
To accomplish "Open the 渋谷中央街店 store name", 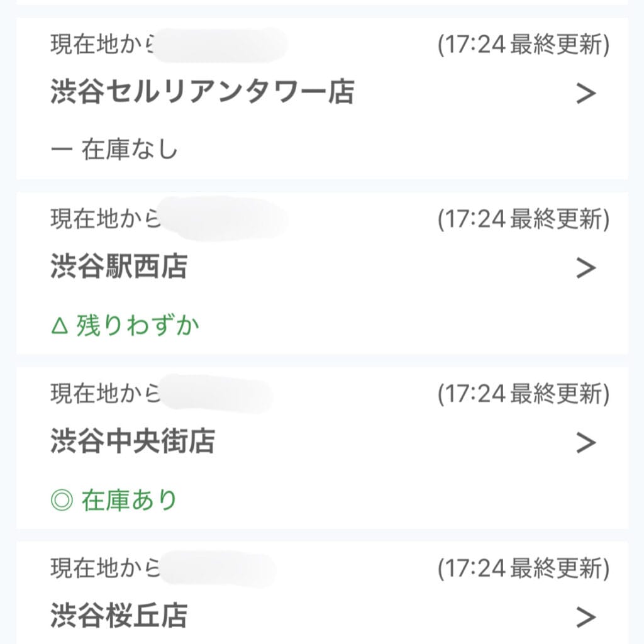I will 132,441.
